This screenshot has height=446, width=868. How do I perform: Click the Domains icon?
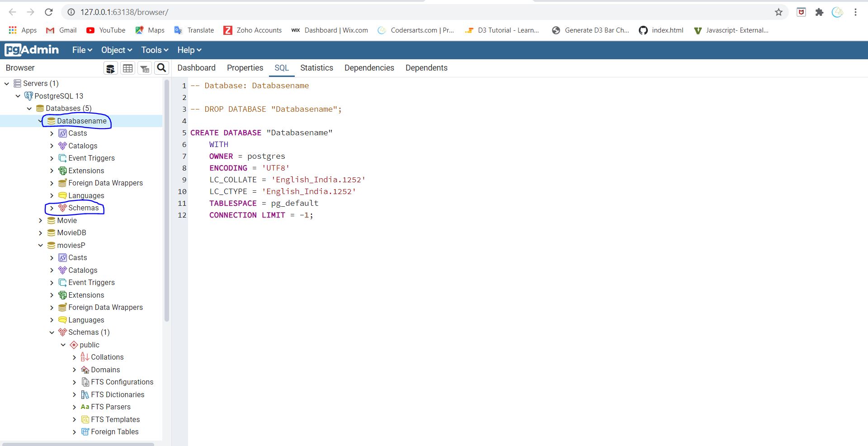[85, 370]
